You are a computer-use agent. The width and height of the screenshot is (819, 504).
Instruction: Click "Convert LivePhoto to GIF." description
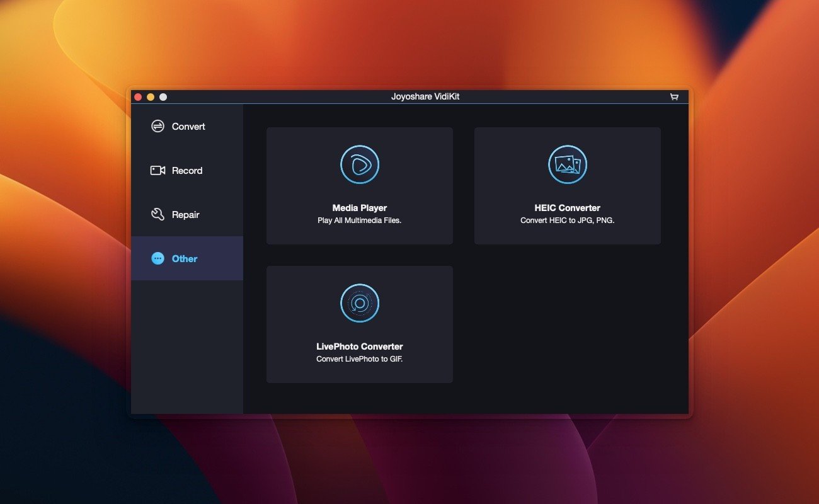pos(360,359)
